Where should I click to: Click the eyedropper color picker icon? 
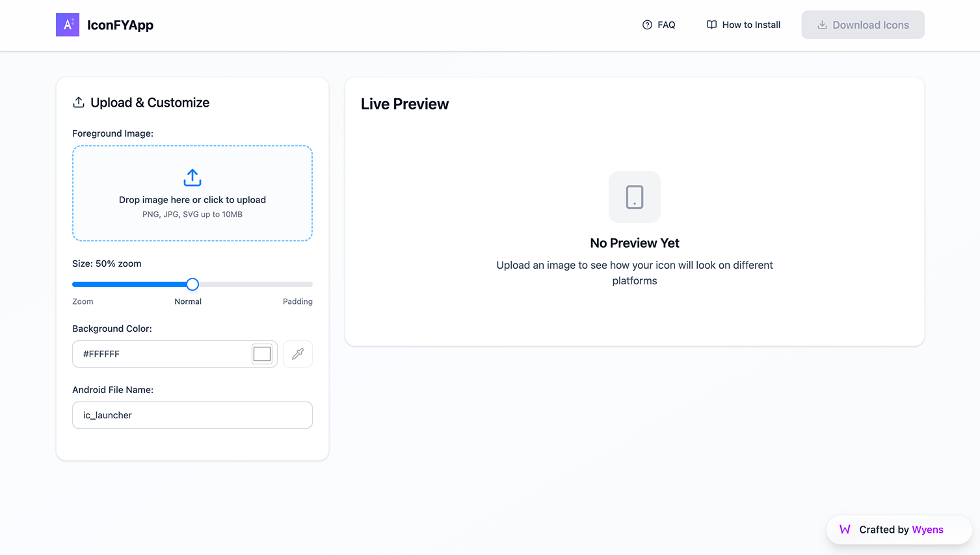pyautogui.click(x=298, y=354)
